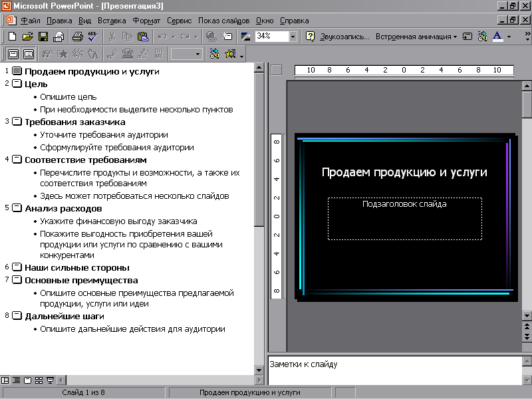Screen dimensions: 532x399
Task: Open the Office Assistant help icon
Action: pyautogui.click(x=311, y=37)
